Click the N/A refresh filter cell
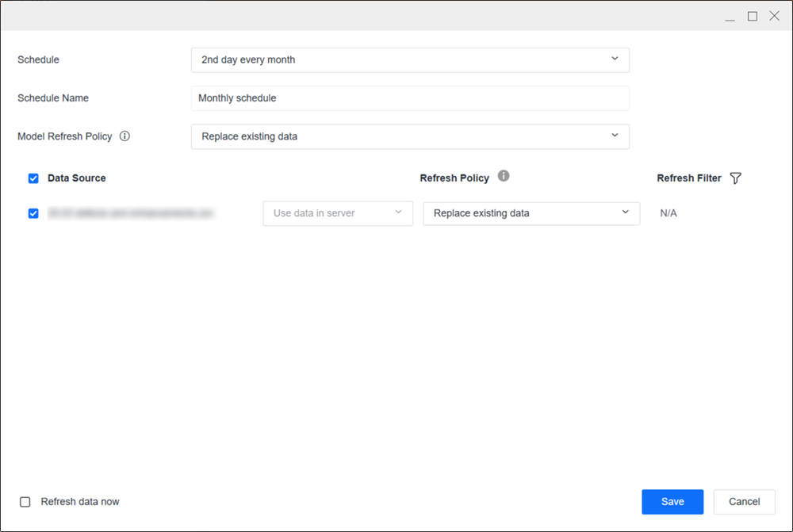 pyautogui.click(x=668, y=213)
